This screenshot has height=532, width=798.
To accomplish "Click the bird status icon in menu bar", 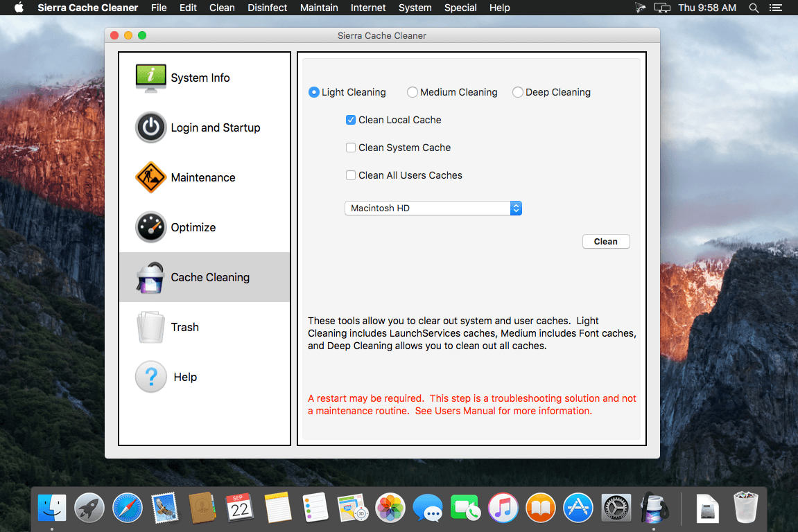I will tap(640, 8).
